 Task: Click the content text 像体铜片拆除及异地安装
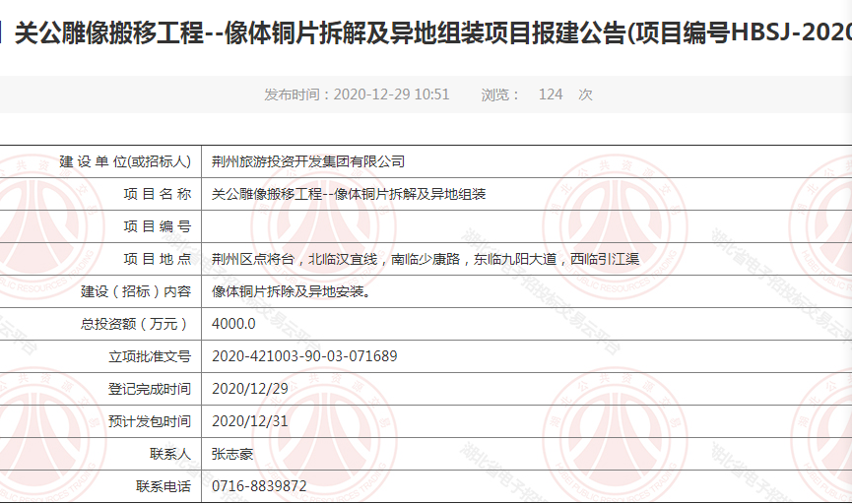pyautogui.click(x=292, y=291)
